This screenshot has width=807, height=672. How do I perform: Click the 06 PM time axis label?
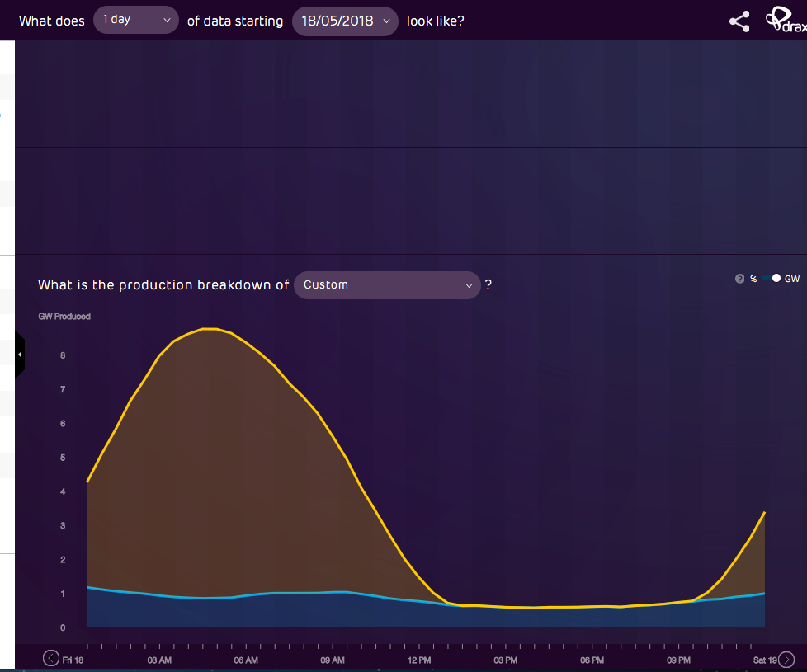click(592, 660)
